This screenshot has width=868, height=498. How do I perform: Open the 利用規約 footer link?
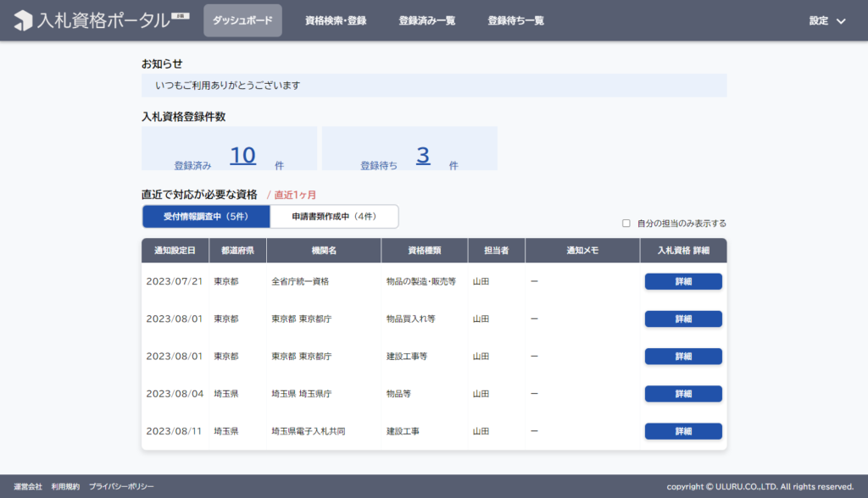pyautogui.click(x=65, y=487)
